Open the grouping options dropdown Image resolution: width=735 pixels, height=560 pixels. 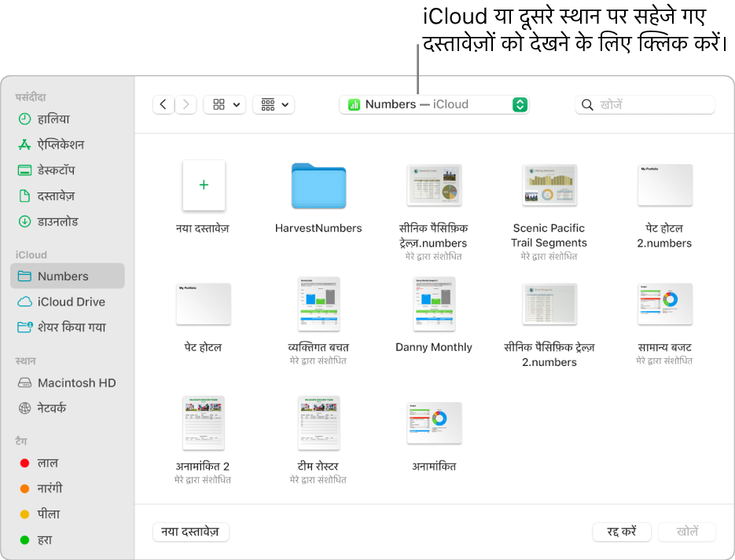point(274,104)
